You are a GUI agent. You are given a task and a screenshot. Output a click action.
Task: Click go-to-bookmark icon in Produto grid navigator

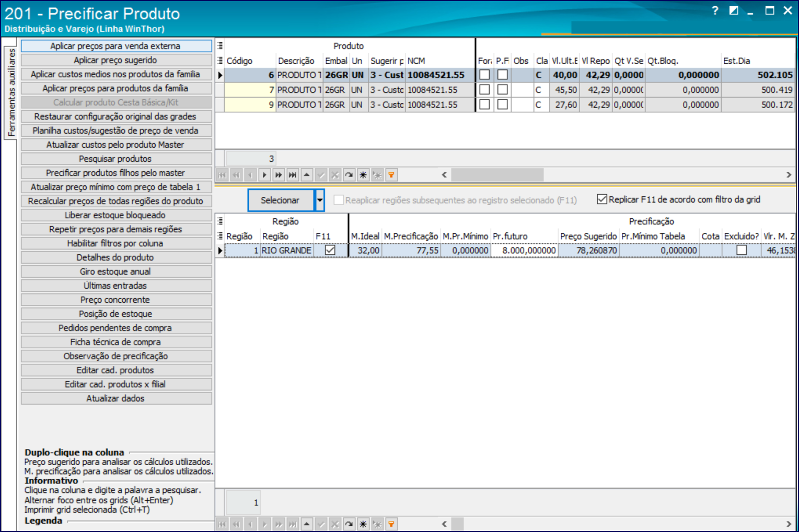point(377,175)
